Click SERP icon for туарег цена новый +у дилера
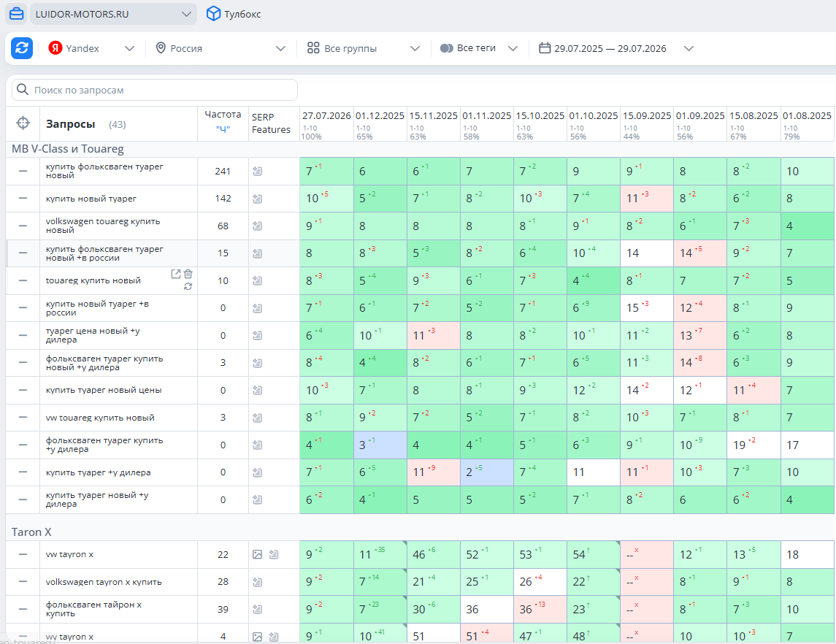 [258, 335]
